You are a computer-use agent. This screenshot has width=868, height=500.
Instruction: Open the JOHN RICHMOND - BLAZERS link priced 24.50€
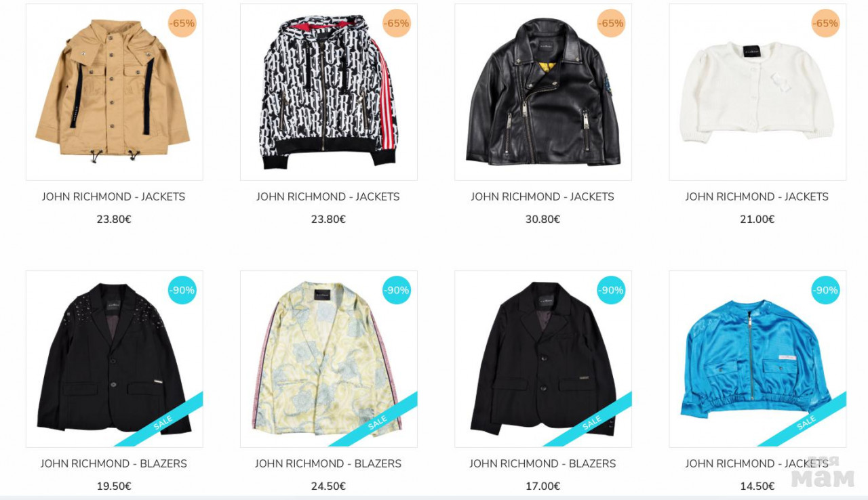click(328, 463)
